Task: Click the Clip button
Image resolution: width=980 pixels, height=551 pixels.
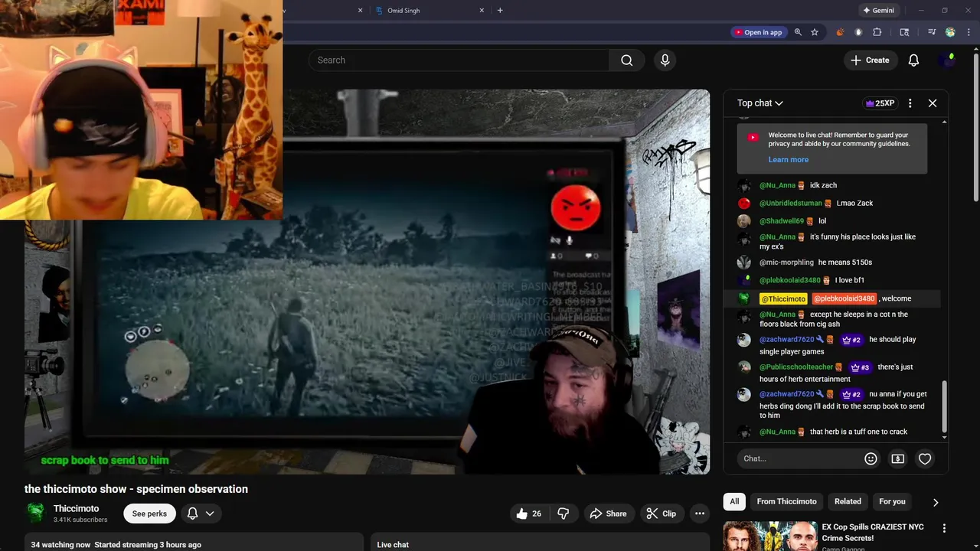Action: click(x=661, y=514)
